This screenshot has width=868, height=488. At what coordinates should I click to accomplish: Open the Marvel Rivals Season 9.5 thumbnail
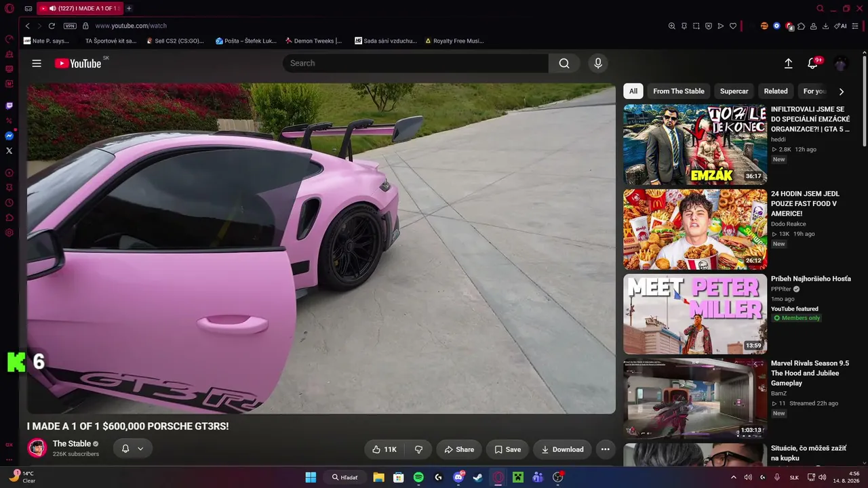pos(695,399)
